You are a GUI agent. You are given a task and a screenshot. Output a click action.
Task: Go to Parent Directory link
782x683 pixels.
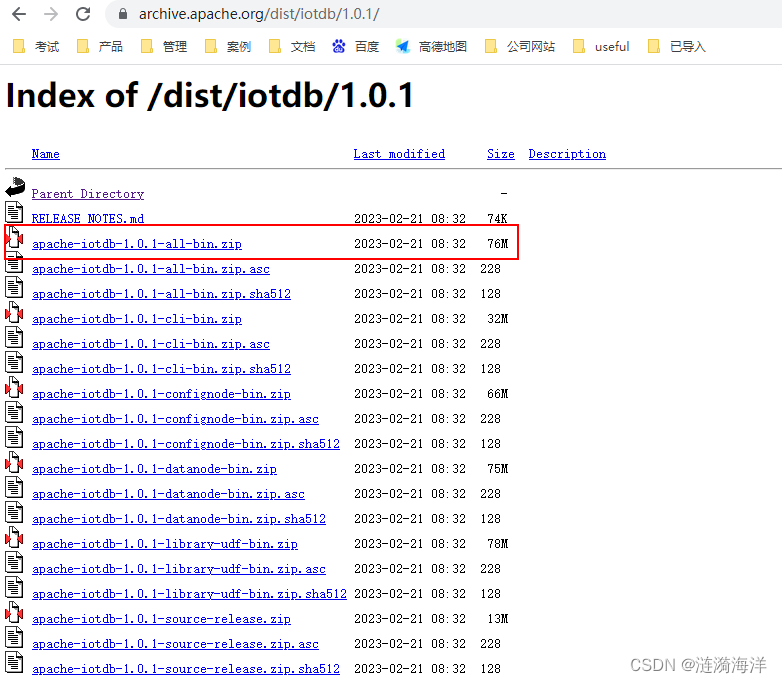[88, 194]
